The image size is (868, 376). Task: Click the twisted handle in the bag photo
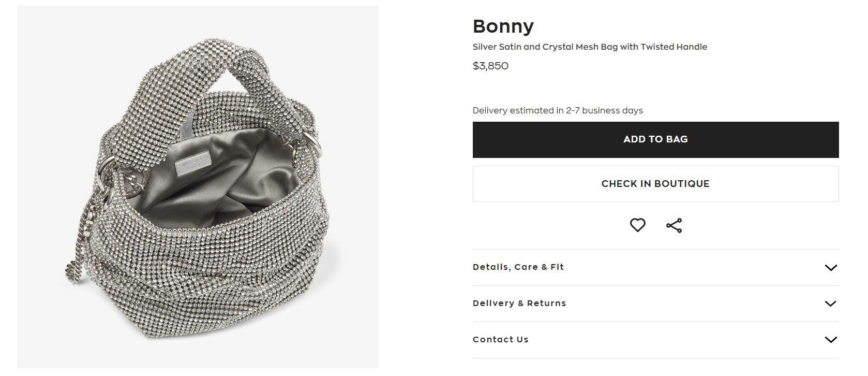(222, 67)
